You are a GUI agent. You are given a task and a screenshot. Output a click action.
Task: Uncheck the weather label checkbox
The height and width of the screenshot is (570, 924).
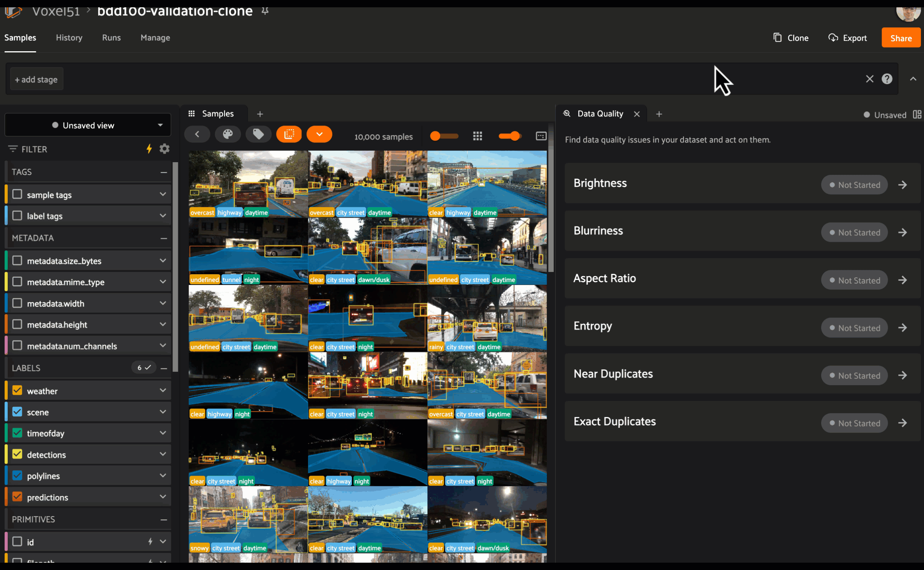pos(17,390)
